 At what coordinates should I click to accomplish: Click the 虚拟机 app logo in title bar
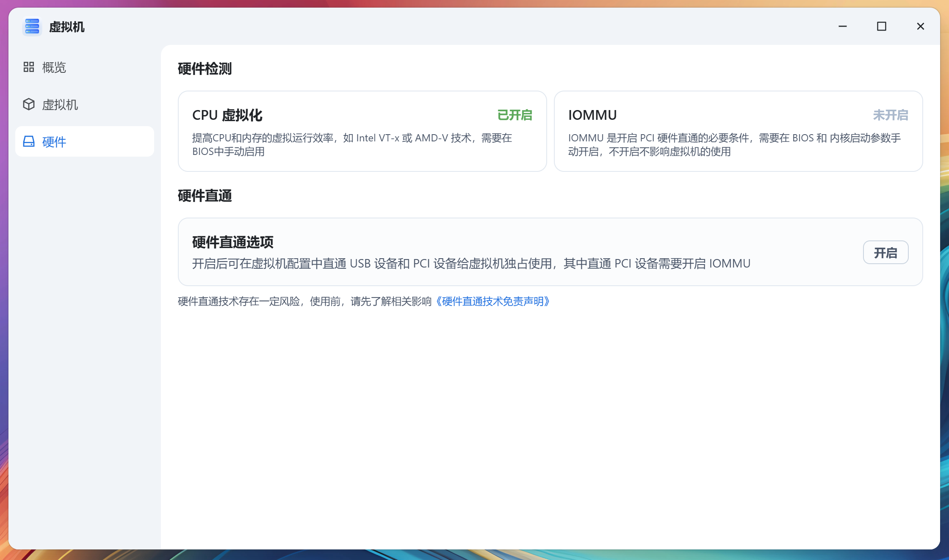(x=32, y=26)
